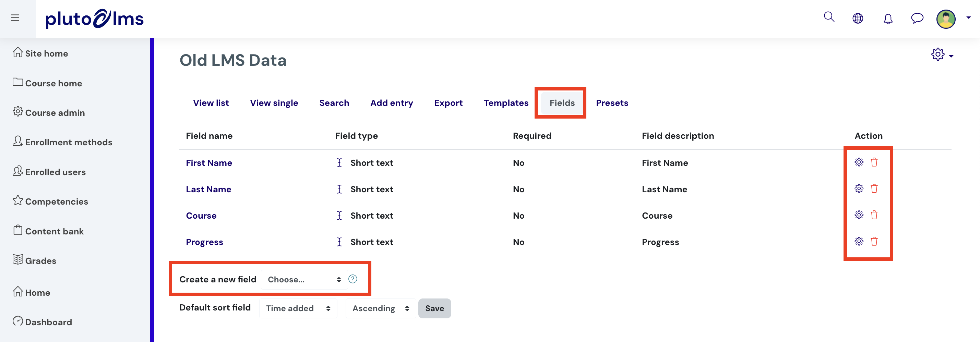Click the Save button
The height and width of the screenshot is (342, 980).
point(434,308)
